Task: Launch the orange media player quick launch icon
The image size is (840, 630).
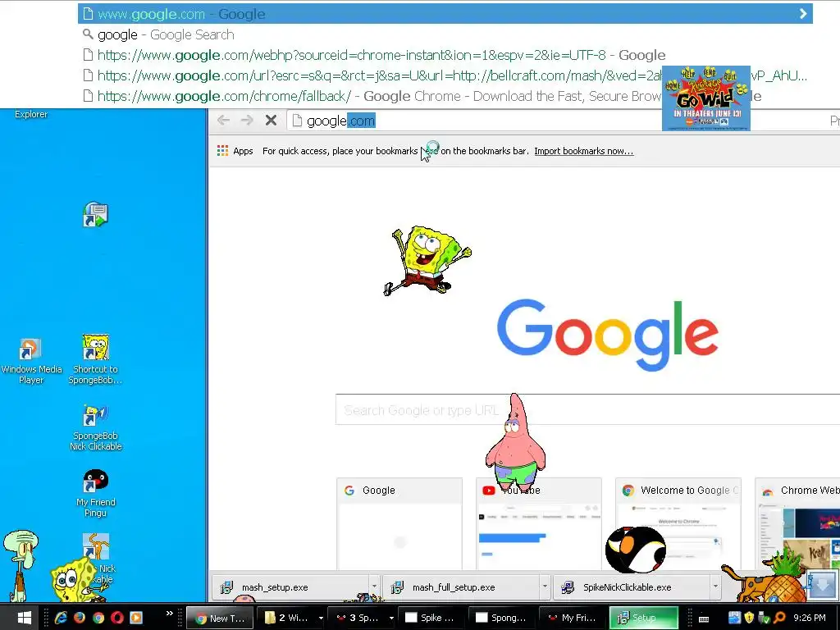Action: [136, 618]
